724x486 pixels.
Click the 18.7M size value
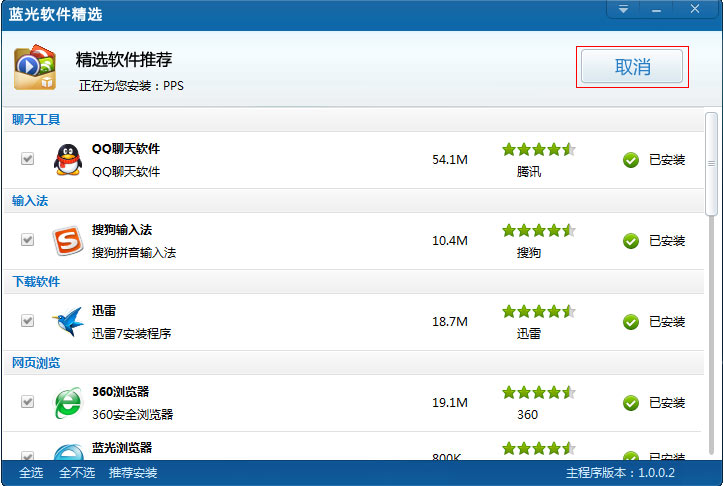450,321
